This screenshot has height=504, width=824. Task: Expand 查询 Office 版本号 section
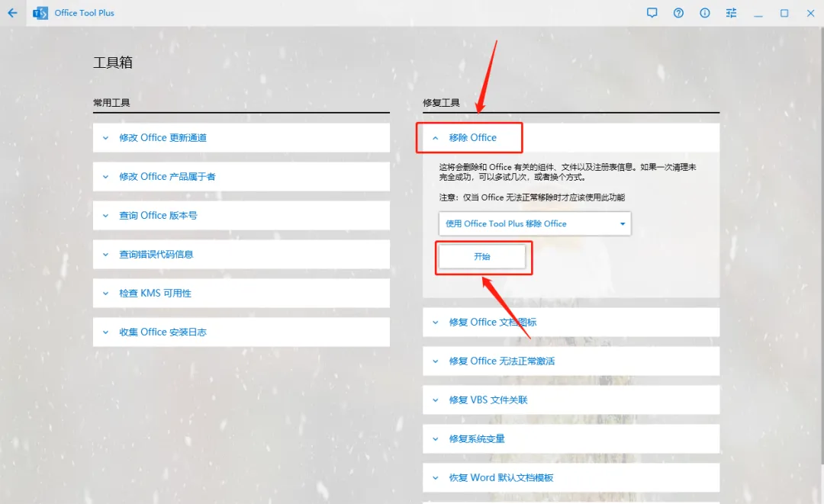click(241, 215)
